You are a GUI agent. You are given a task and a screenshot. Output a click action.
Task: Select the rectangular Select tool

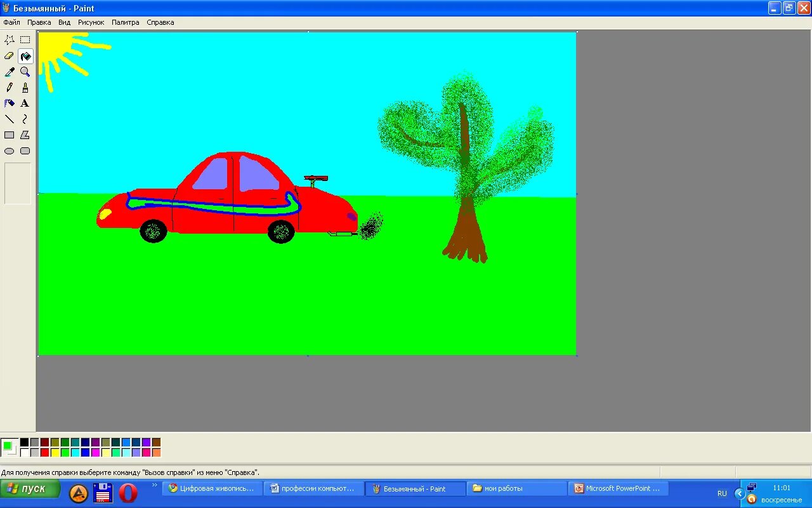pyautogui.click(x=25, y=40)
